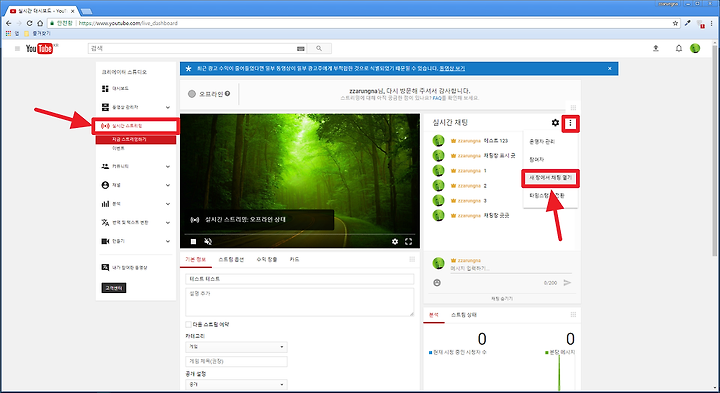
Task: Expand the Video Manager (동영상 관리자) chevron
Action: coord(168,107)
